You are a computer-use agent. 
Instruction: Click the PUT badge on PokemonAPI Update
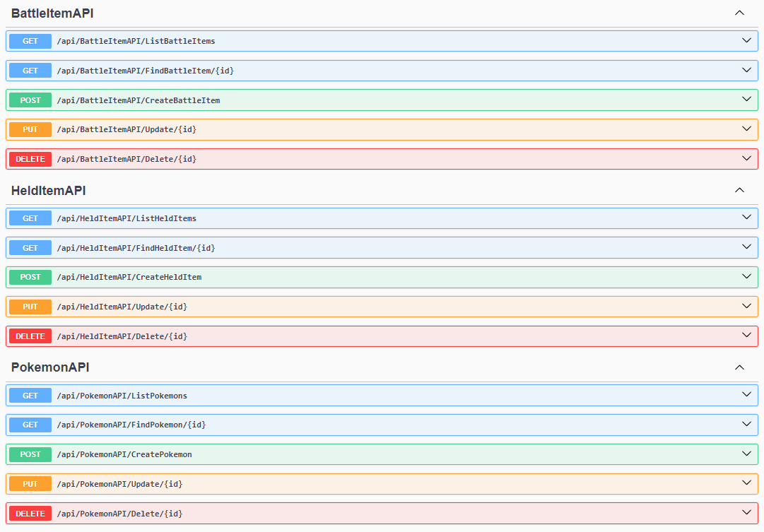[x=29, y=484]
